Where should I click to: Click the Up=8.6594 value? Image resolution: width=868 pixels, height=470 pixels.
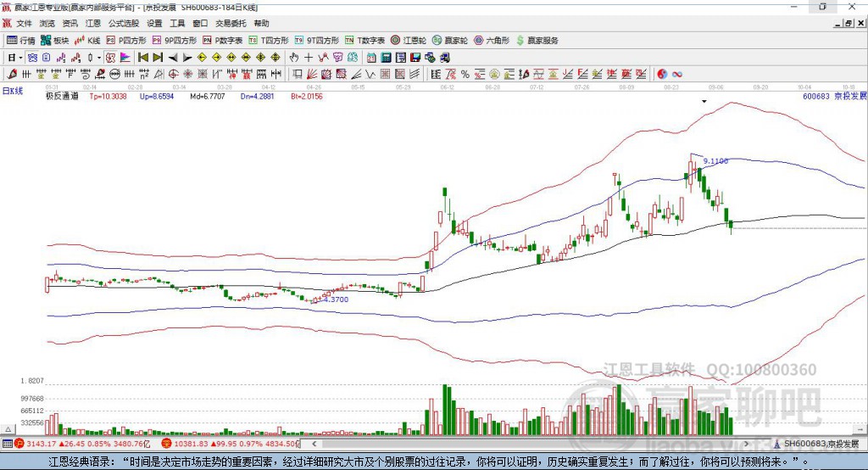pos(157,96)
